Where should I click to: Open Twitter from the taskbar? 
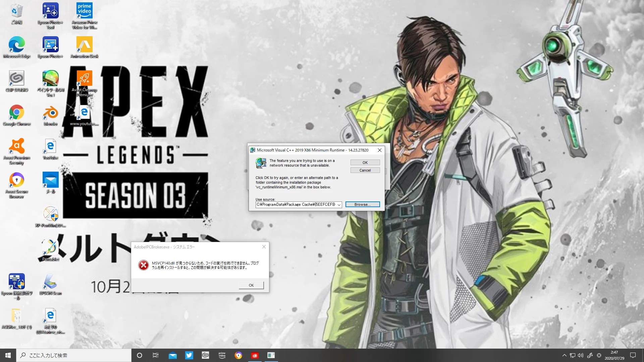(189, 355)
